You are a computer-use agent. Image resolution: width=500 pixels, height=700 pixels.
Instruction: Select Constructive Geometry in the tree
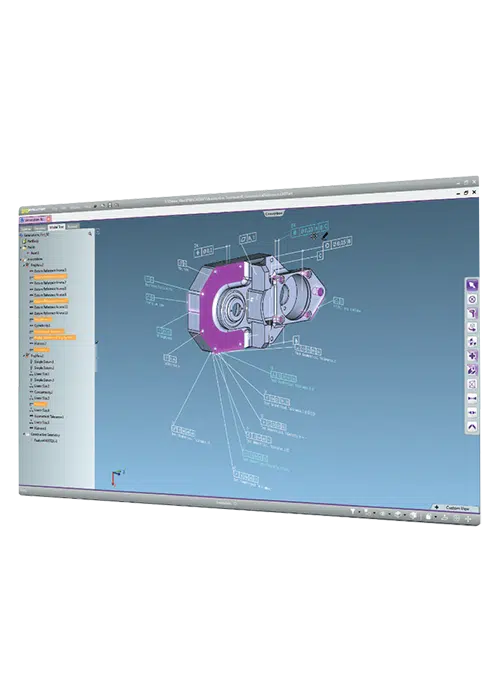(45, 434)
